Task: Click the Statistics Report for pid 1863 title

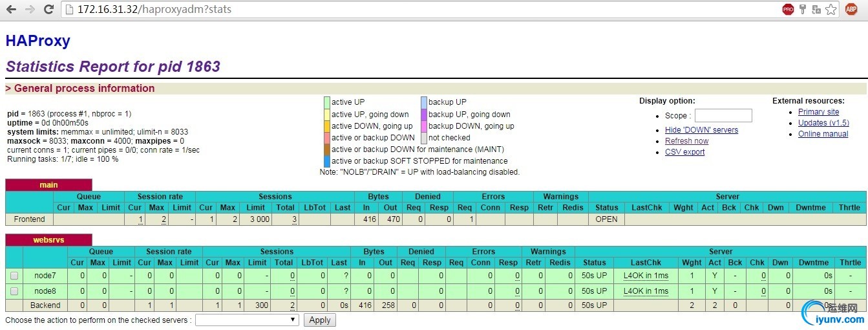Action: (x=113, y=67)
